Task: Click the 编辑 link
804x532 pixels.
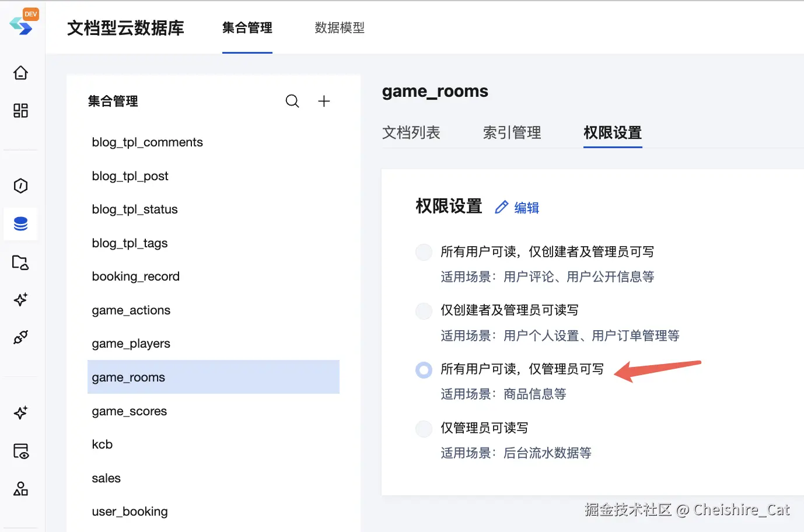Action: [x=527, y=208]
